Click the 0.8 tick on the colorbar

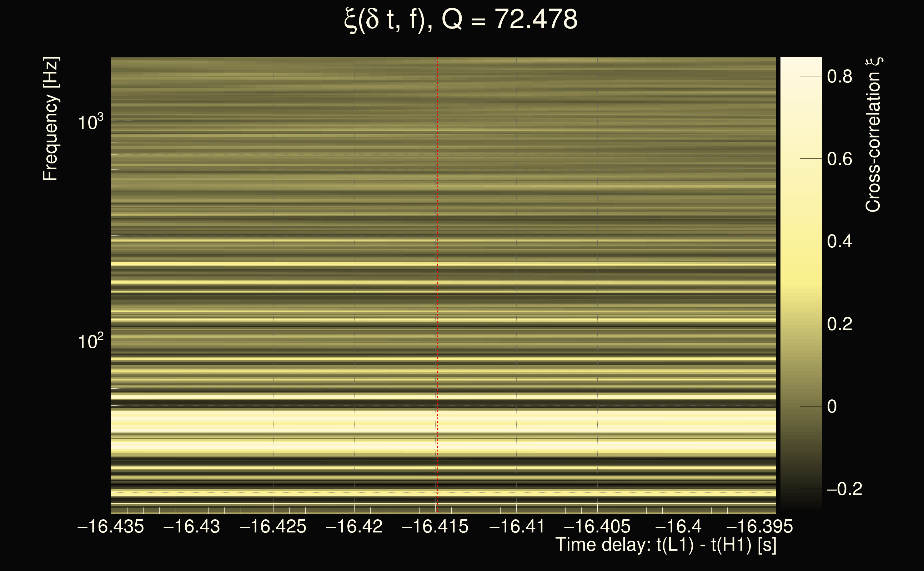pyautogui.click(x=839, y=77)
